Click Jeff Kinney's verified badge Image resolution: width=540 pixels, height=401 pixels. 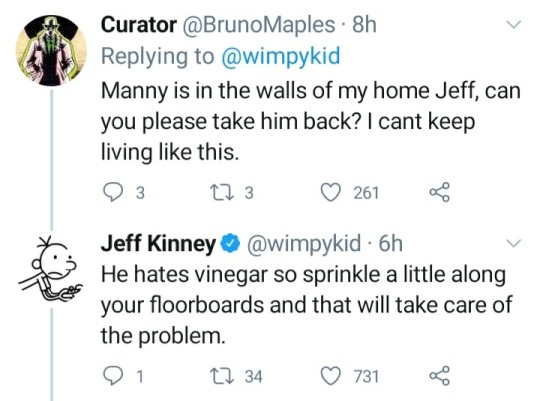232,244
